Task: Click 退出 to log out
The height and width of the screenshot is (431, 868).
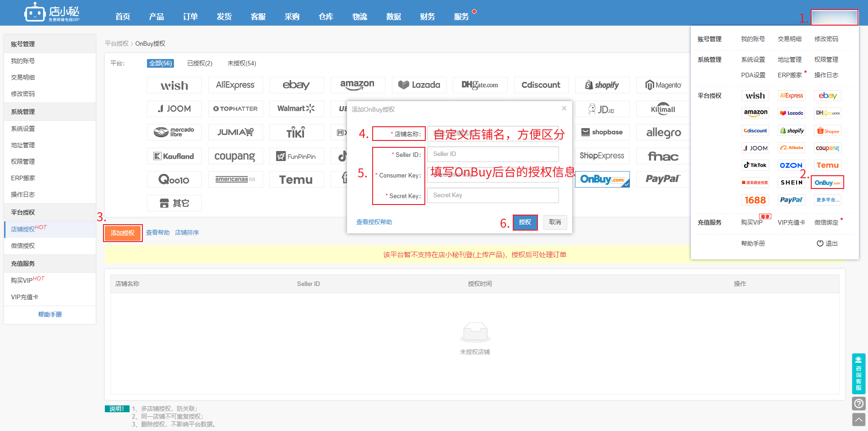Action: click(827, 243)
